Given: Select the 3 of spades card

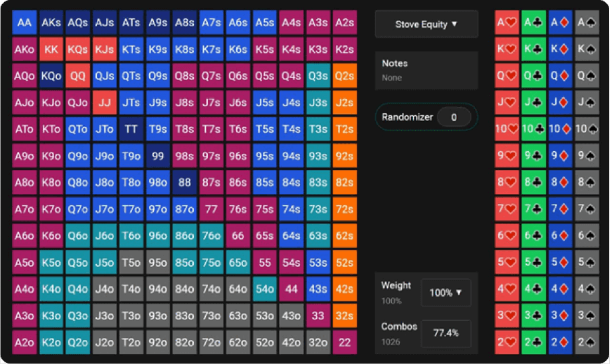Looking at the screenshot, I should (587, 316).
